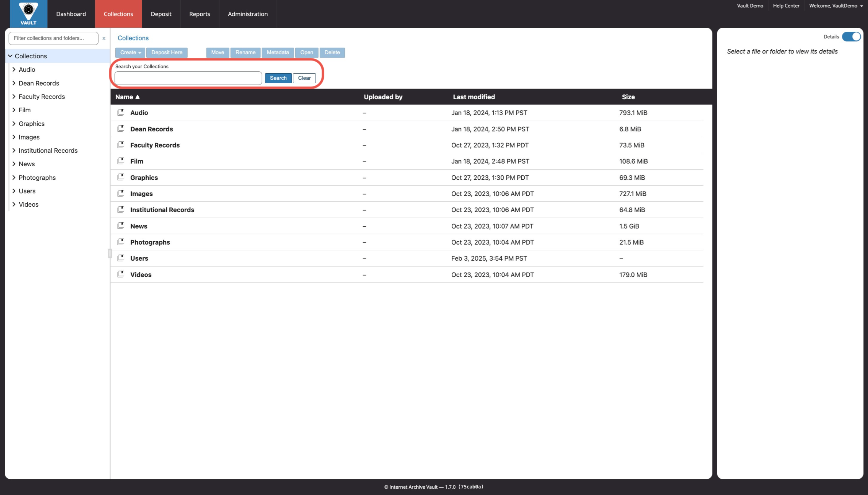The height and width of the screenshot is (495, 868).
Task: Open the Welcome, VaultDemo user menu
Action: click(836, 6)
